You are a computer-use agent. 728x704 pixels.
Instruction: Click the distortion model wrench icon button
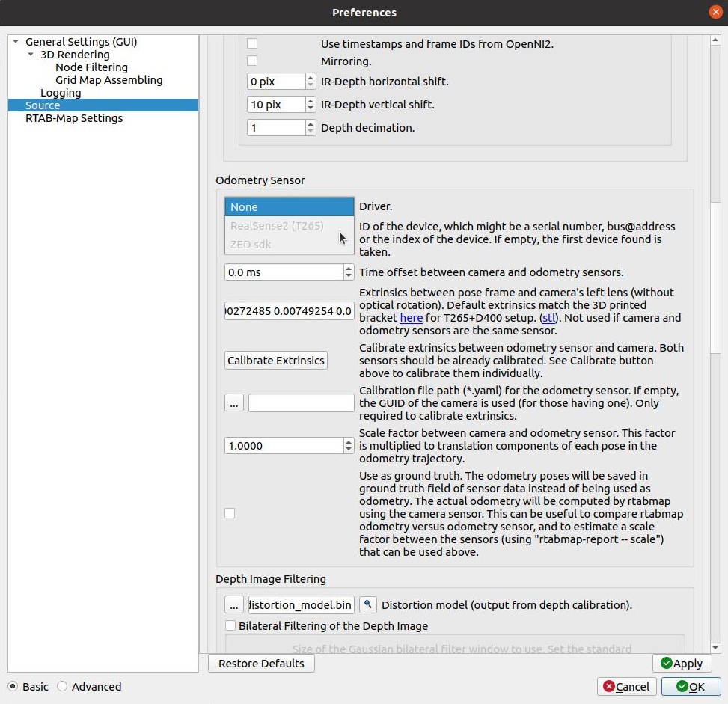point(367,604)
